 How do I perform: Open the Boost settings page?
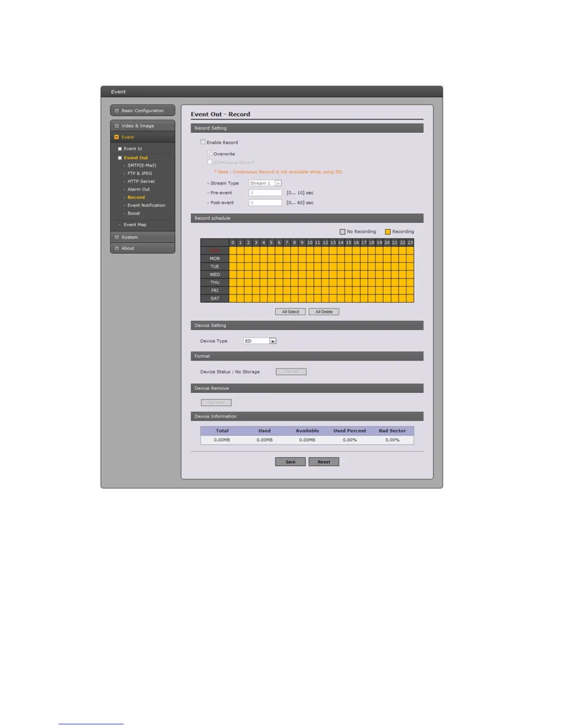[133, 213]
